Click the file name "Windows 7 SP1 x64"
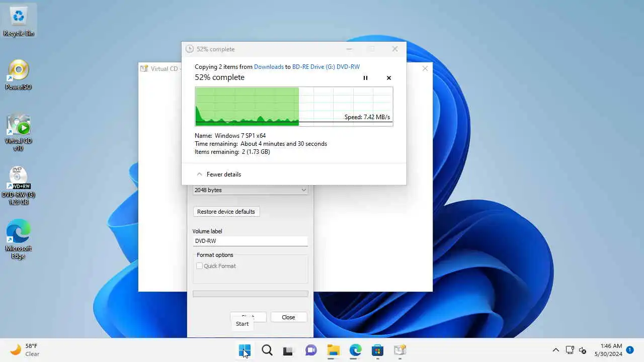644x362 pixels. pos(240,136)
